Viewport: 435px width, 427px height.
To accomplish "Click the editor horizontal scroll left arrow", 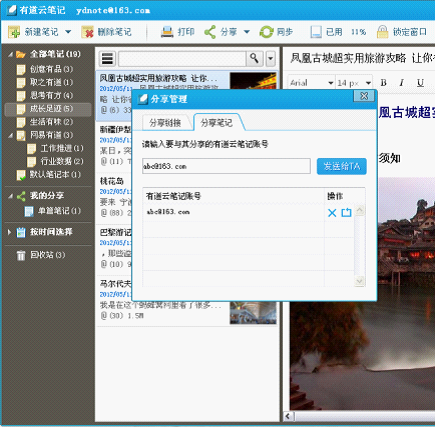I will tap(289, 416).
